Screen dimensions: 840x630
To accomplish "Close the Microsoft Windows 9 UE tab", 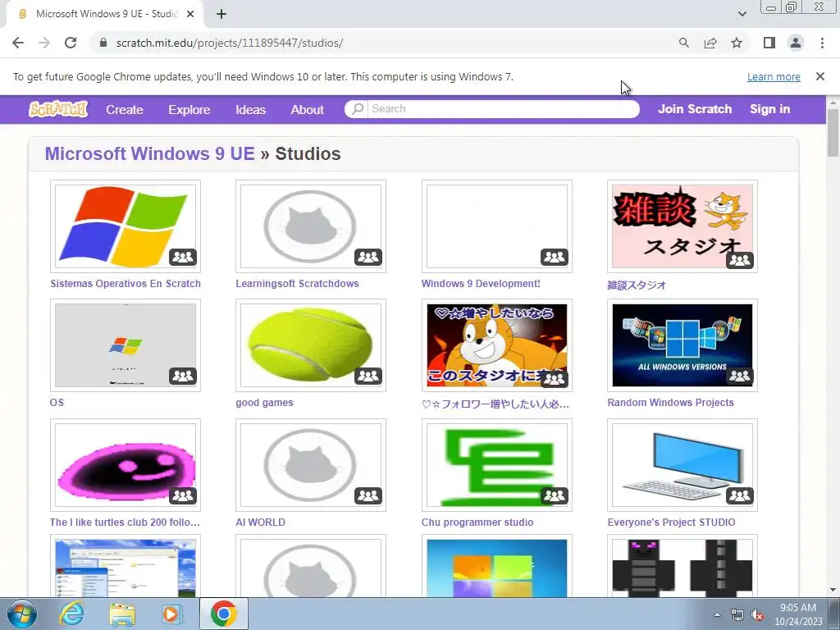I will pyautogui.click(x=189, y=14).
